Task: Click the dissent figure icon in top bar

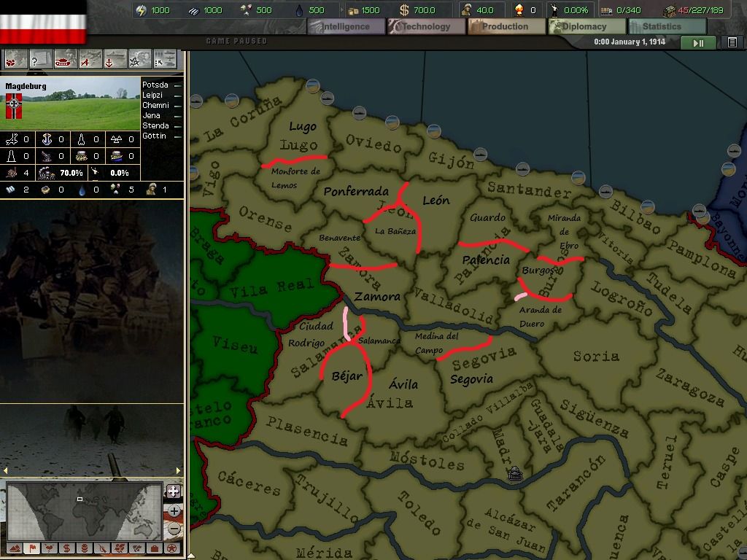Action: (x=554, y=10)
